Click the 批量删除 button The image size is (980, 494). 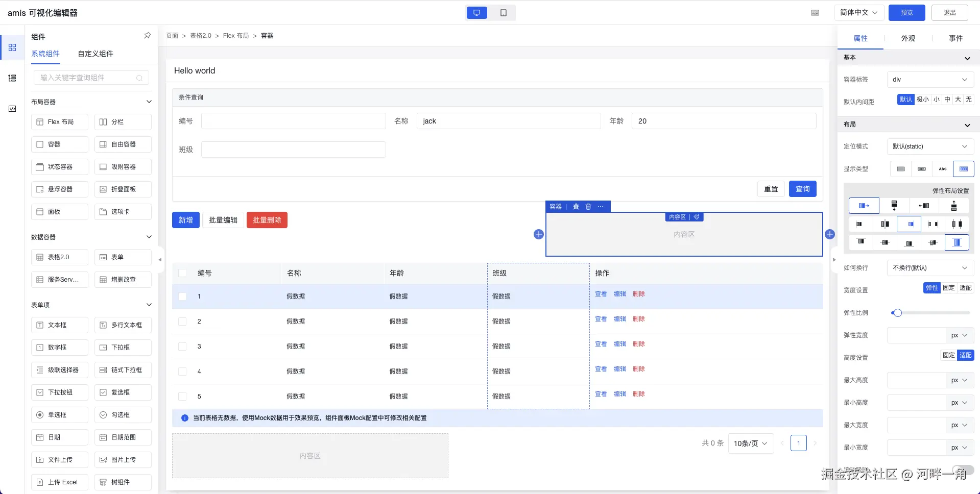click(x=267, y=220)
